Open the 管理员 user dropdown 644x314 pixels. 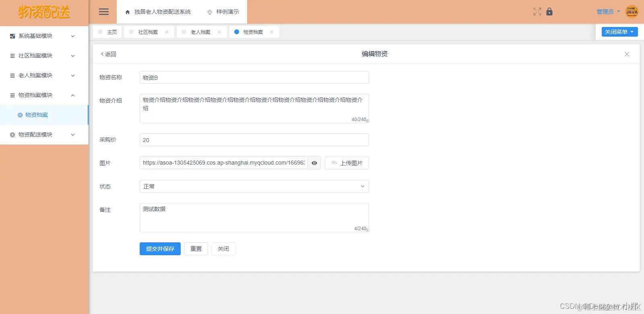[608, 12]
